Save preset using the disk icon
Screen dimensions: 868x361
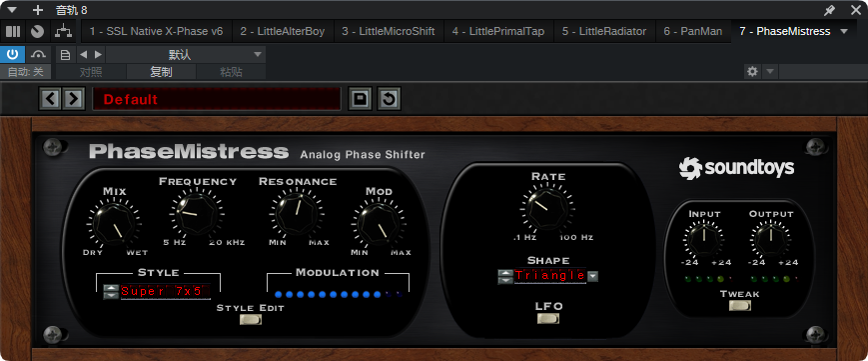[x=360, y=99]
